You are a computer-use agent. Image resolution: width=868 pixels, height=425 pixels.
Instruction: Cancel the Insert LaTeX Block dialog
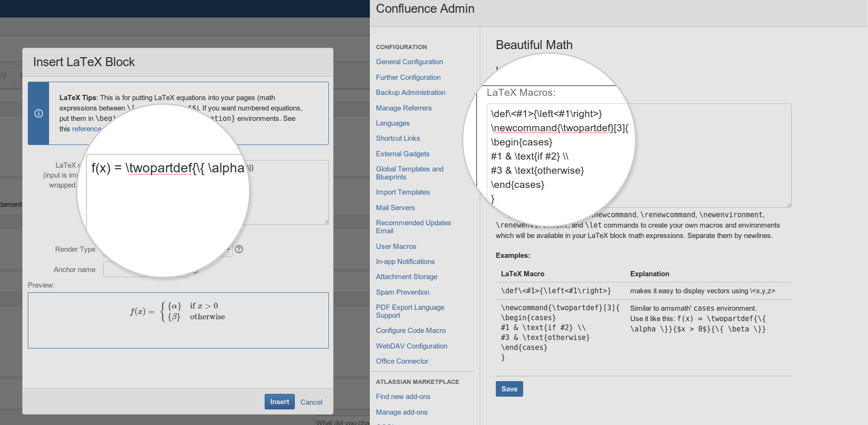tap(311, 402)
